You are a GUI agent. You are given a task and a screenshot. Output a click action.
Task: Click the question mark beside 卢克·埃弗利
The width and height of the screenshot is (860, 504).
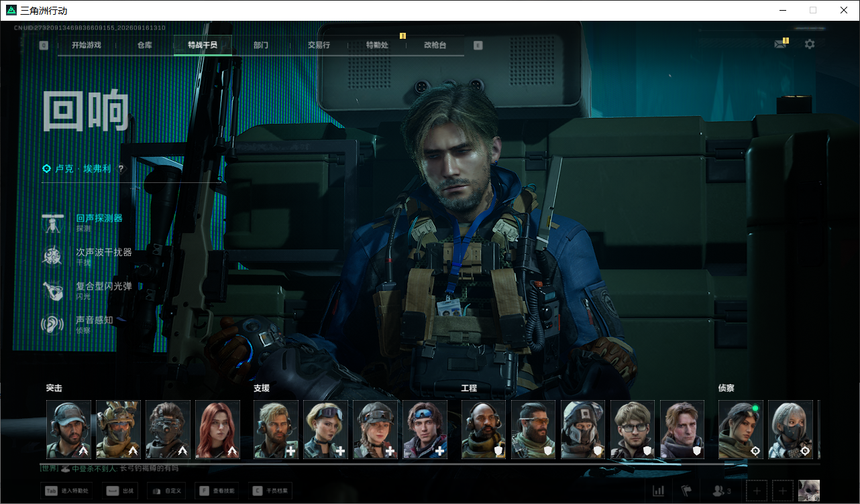coord(121,169)
